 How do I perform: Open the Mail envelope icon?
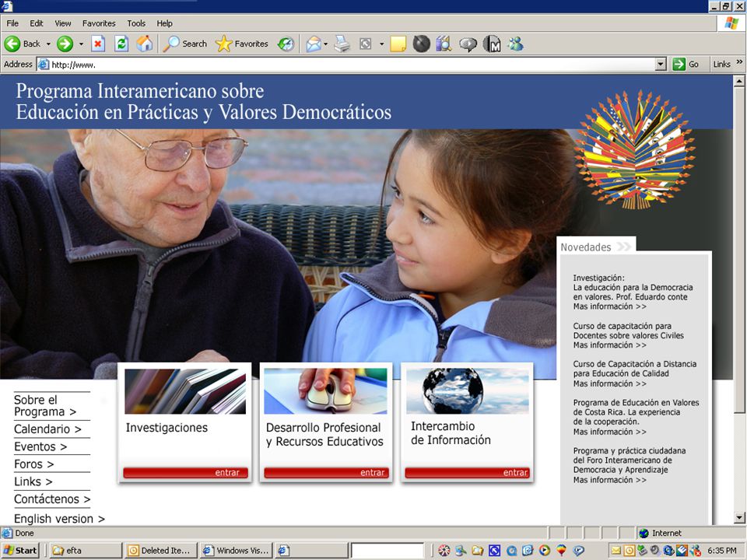point(314,44)
